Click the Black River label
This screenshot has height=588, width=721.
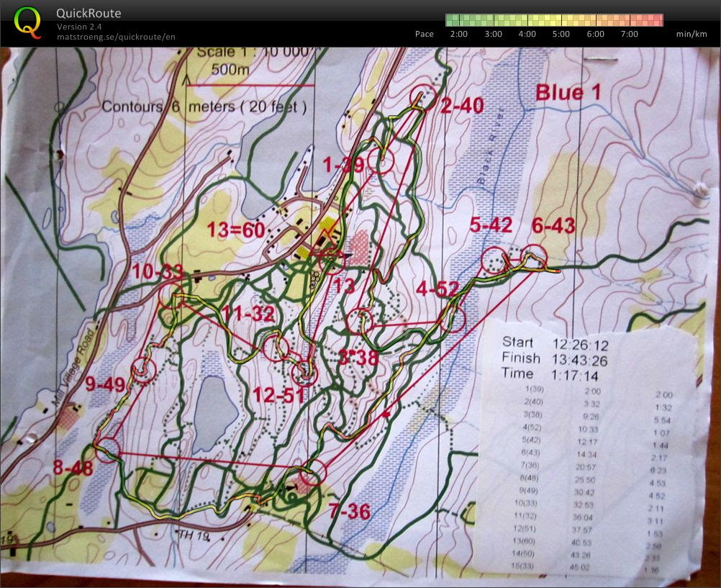pos(491,146)
